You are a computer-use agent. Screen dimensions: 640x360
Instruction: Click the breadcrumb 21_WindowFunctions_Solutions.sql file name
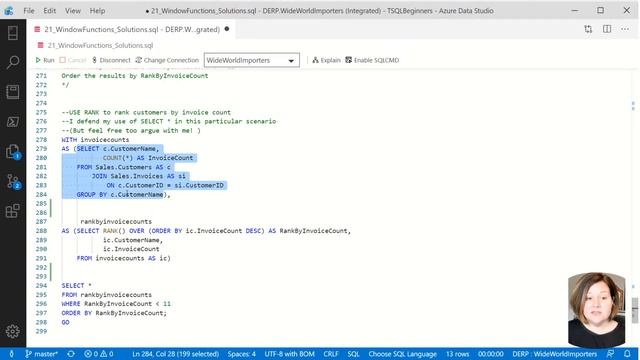[x=100, y=45]
